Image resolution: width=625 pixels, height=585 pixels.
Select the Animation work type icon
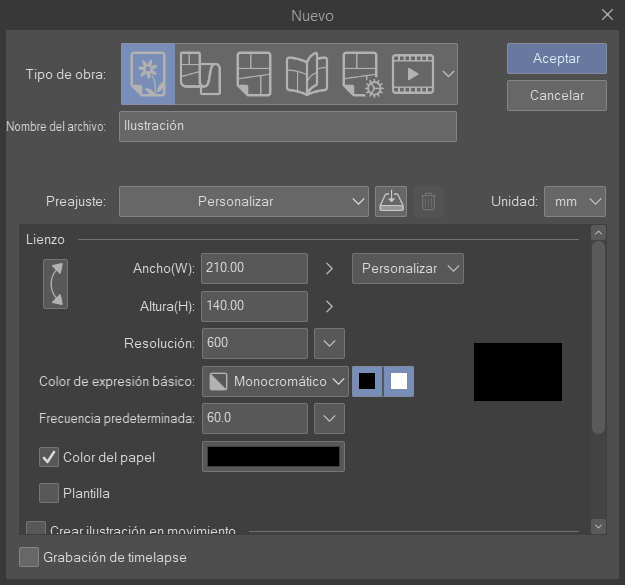click(412, 74)
